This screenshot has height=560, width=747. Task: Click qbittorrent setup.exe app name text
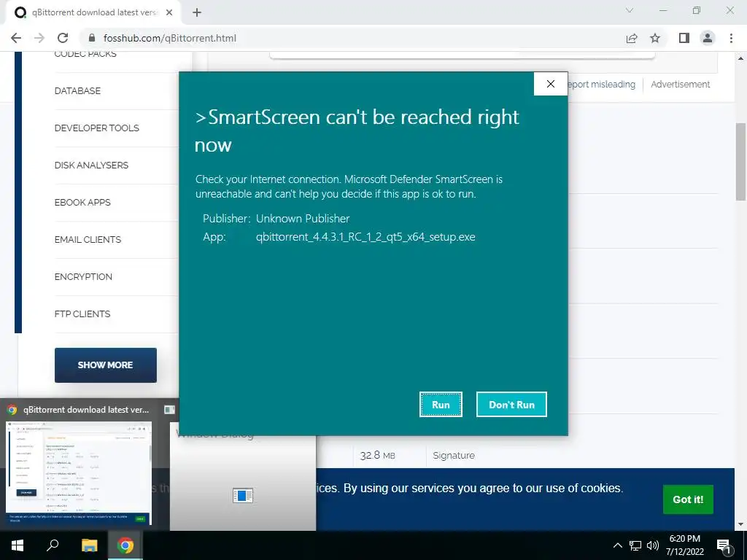coord(365,237)
